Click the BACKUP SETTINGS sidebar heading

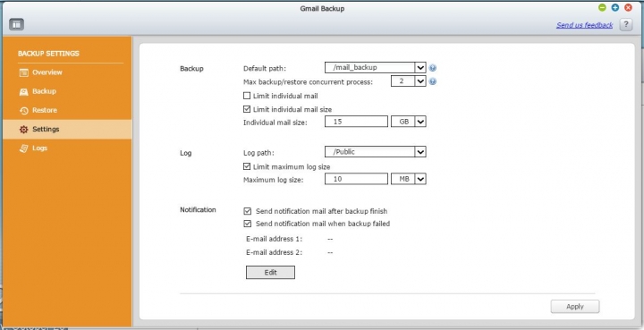point(48,54)
